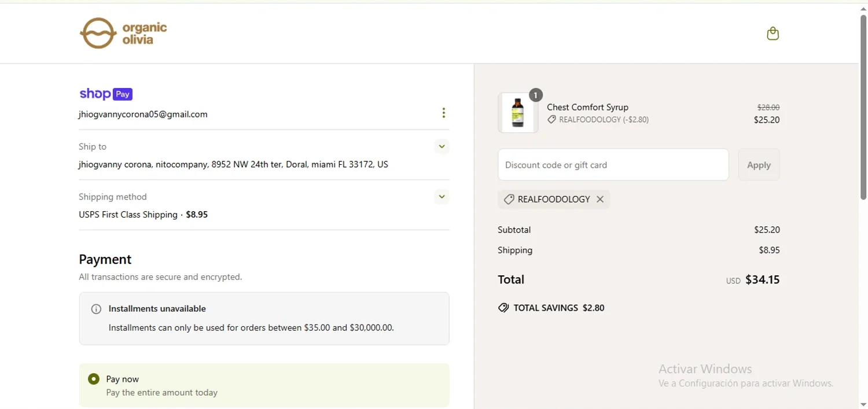Click the Installments unavailable info icon

tap(97, 309)
